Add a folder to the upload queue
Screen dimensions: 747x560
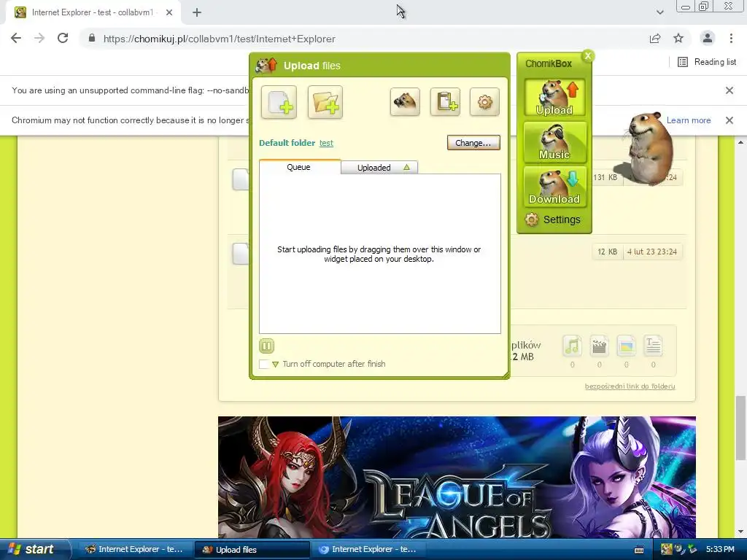coord(325,102)
